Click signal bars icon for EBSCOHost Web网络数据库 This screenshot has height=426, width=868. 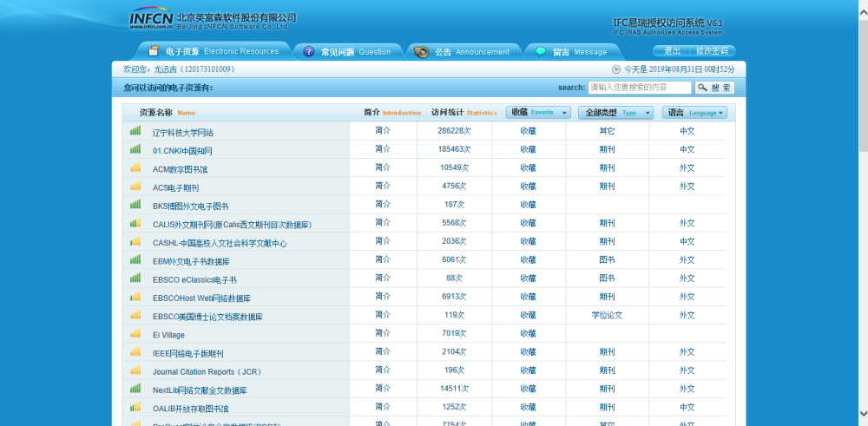(135, 297)
